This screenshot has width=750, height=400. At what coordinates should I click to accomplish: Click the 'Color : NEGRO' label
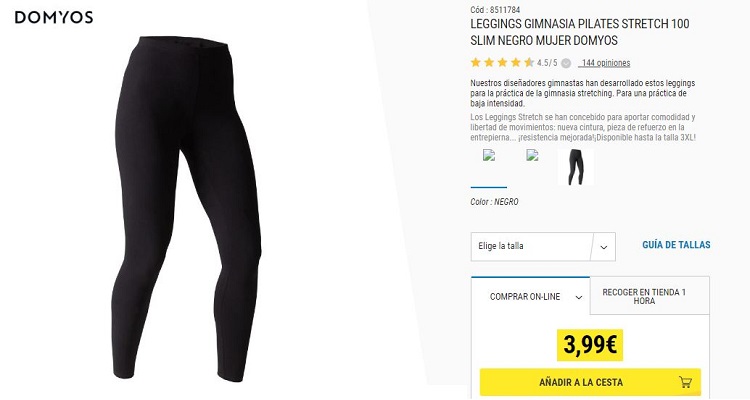[494, 202]
